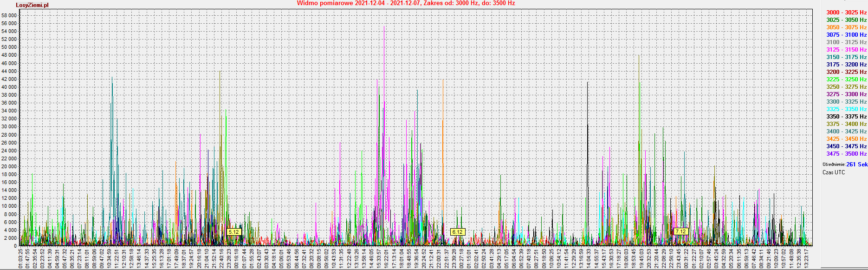Click the magenta 3125 - 3150 Hz legend entry
The width and height of the screenshot is (868, 270).
(846, 50)
